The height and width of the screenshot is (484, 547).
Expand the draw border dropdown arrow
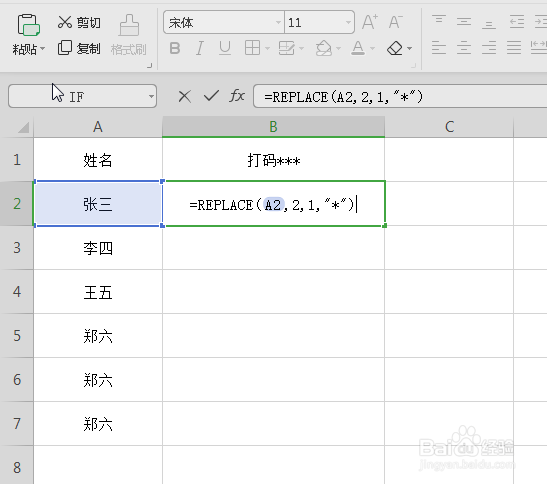point(301,48)
